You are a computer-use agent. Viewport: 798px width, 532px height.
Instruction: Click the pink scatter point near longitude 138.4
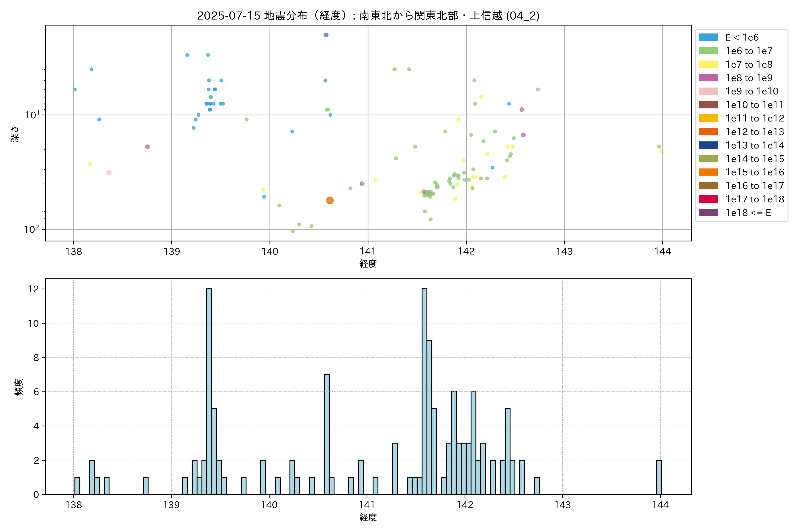click(109, 173)
